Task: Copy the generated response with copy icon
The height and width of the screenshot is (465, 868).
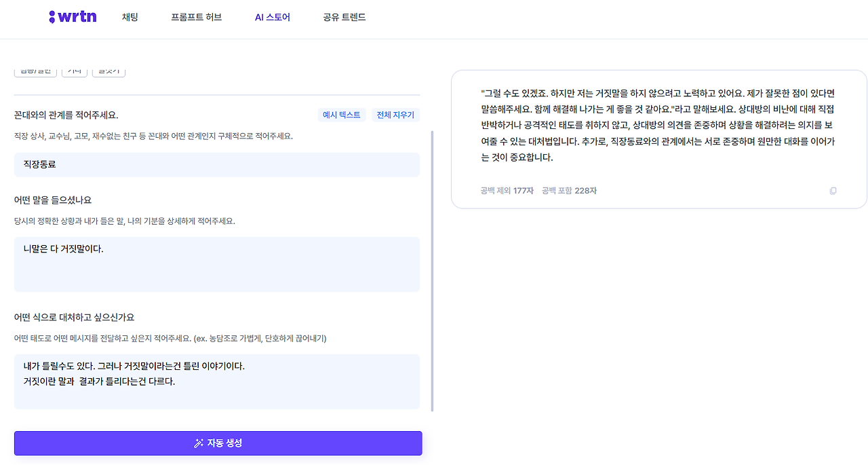Action: [x=833, y=191]
